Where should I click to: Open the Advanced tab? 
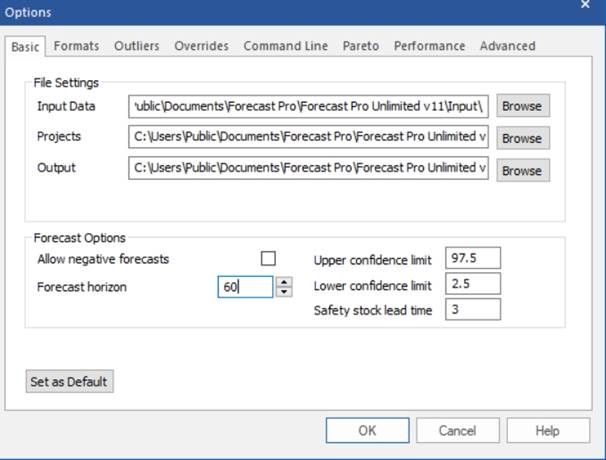[507, 46]
